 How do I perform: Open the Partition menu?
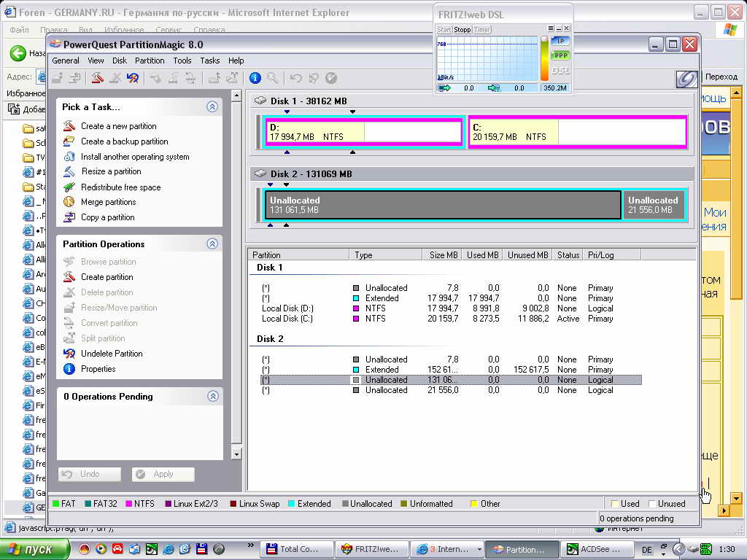pos(150,61)
